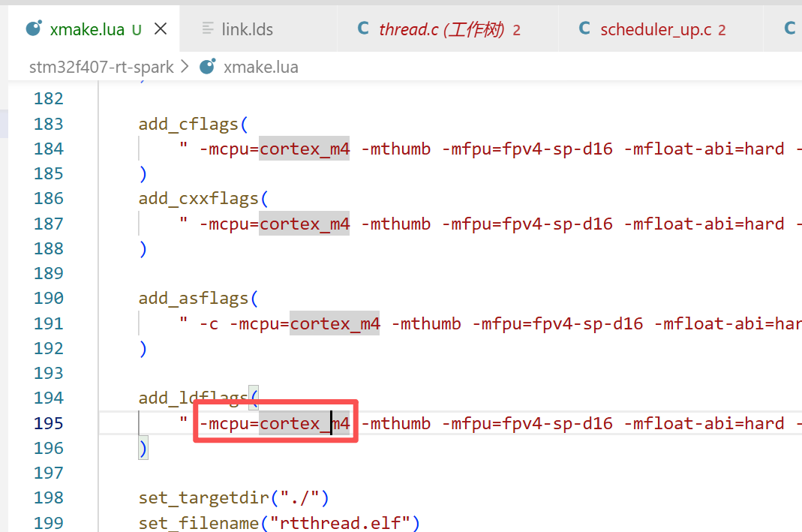This screenshot has height=532, width=802.
Task: Click the C language icon on thread.c tab
Action: [x=363, y=28]
